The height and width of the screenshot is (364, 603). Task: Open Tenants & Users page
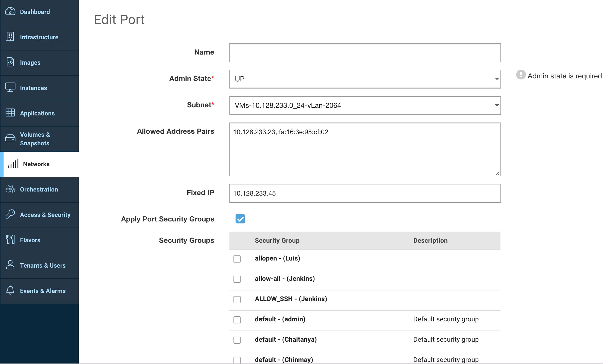40,266
